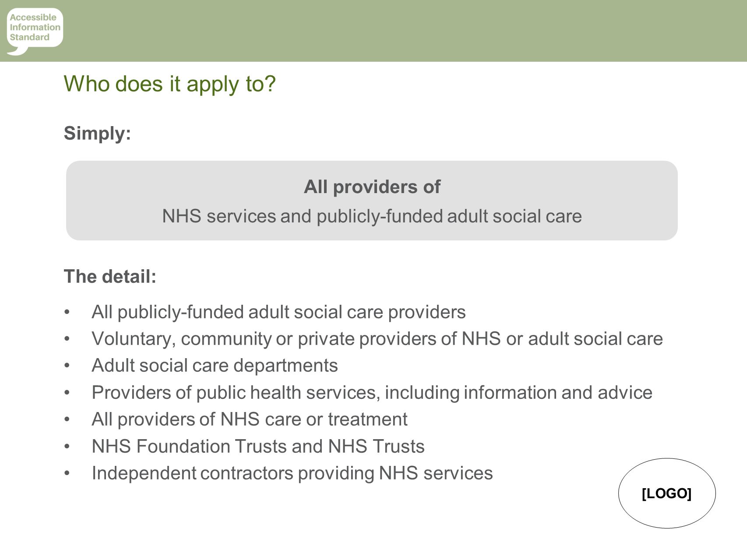Click 'NHS Foundation Trusts and NHS Trusts' bullet
This screenshot has height=560, width=747.
tap(258, 447)
